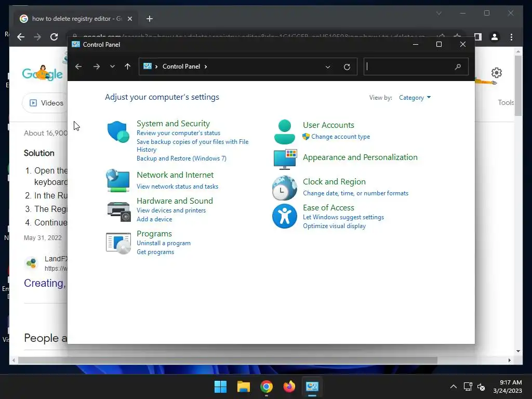The image size is (532, 399).
Task: Open a new Chrome tab
Action: 150,19
